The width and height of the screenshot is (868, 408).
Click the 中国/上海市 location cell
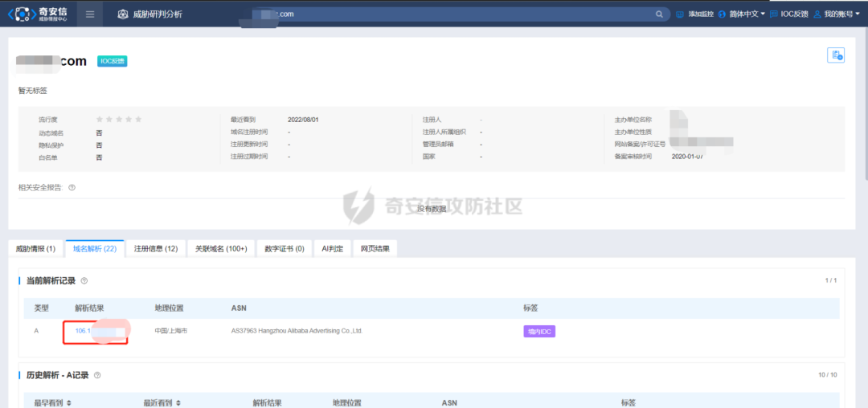click(x=171, y=331)
